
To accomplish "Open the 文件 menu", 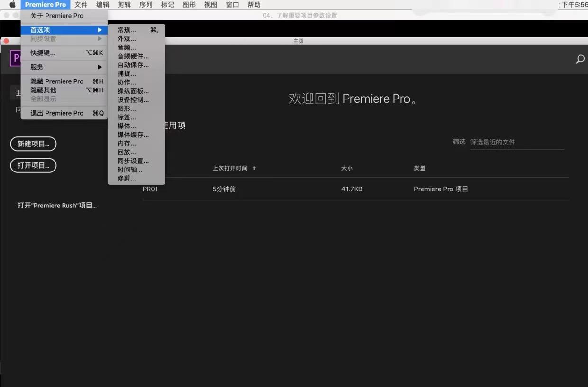I will coord(81,5).
